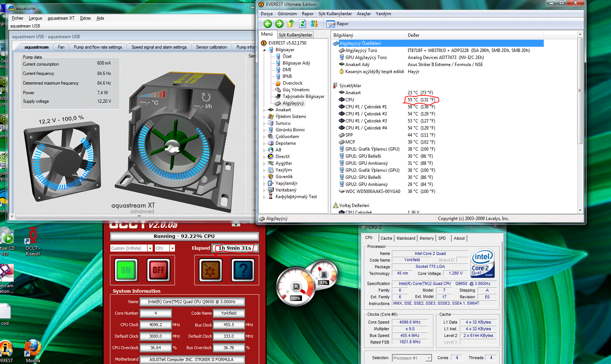Image resolution: width=611 pixels, height=364 pixels.
Task: Expand the Anakart tree node
Action: coord(264,110)
